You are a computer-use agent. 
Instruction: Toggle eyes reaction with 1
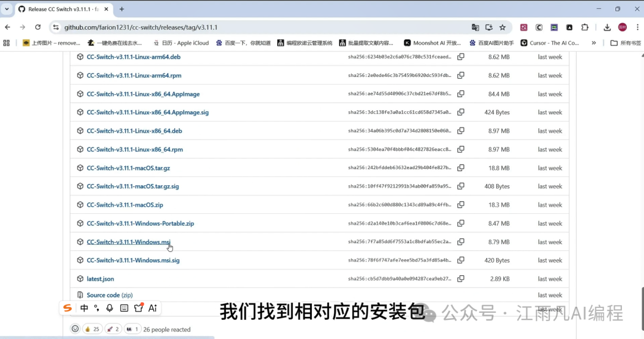(x=132, y=329)
